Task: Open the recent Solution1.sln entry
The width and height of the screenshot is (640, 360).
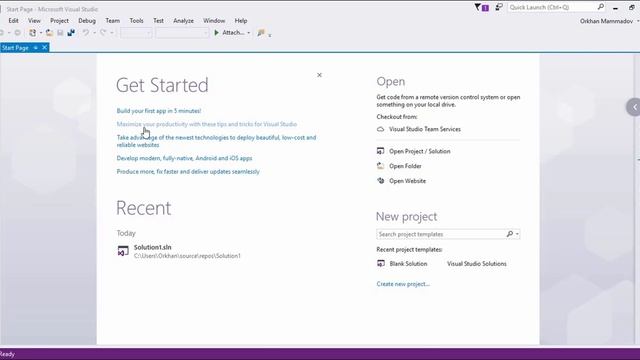Action: click(179, 251)
